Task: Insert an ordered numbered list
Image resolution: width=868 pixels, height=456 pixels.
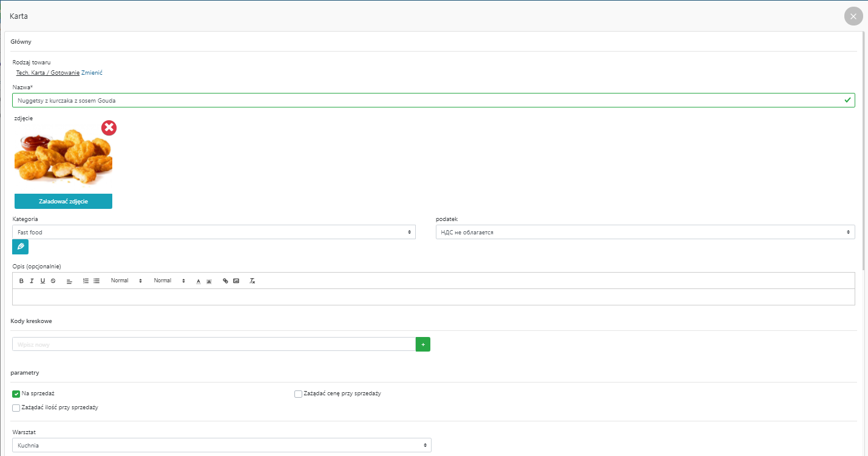Action: tap(86, 281)
